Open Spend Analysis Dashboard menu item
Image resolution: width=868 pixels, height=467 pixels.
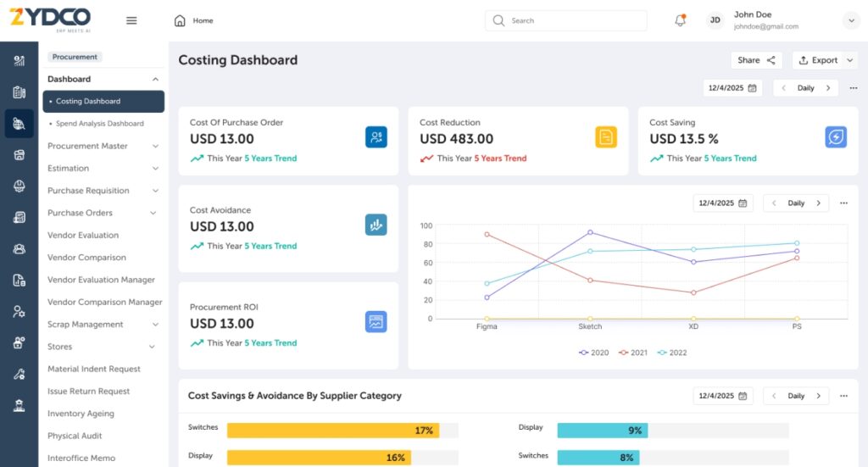pos(100,124)
